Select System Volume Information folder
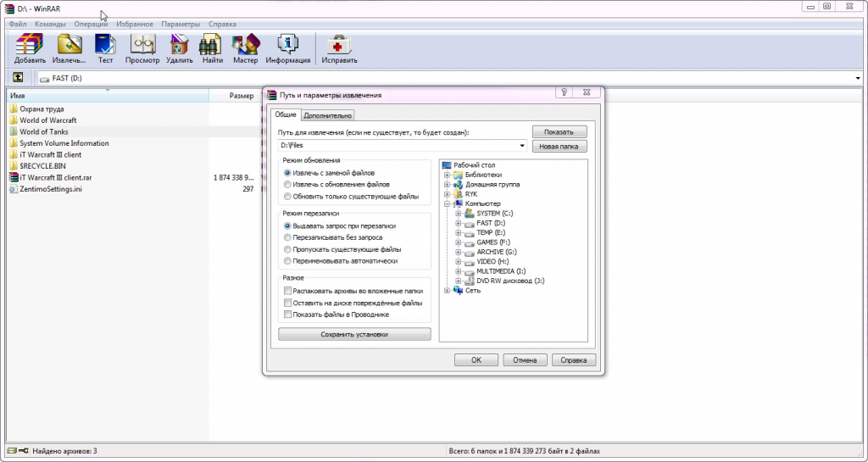This screenshot has height=462, width=868. pos(58,143)
